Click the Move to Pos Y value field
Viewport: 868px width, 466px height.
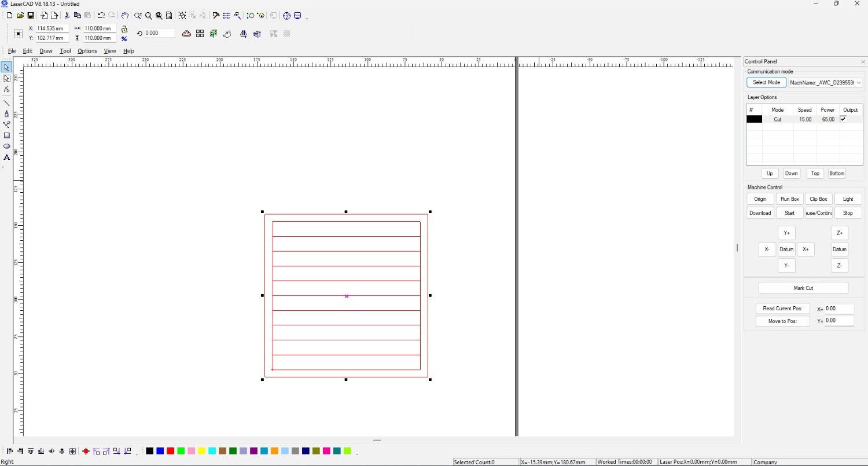[839, 321]
